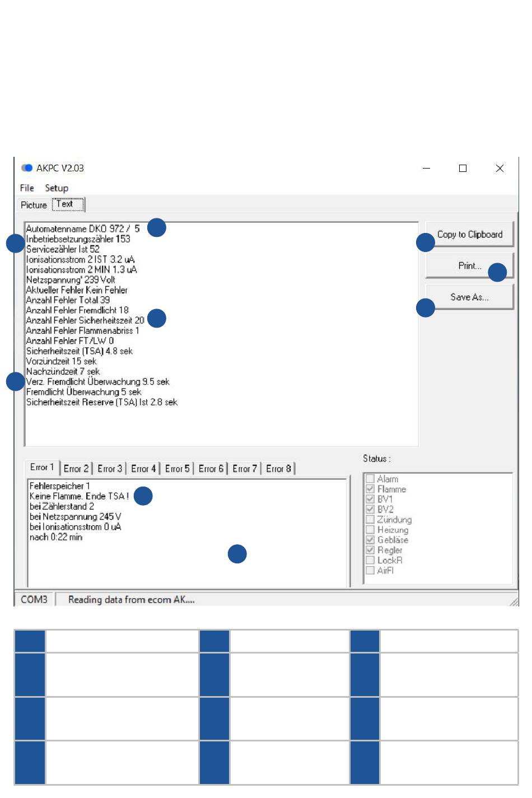This screenshot has width=532, height=798.
Task: Open the Error 2 tab
Action: (76, 469)
